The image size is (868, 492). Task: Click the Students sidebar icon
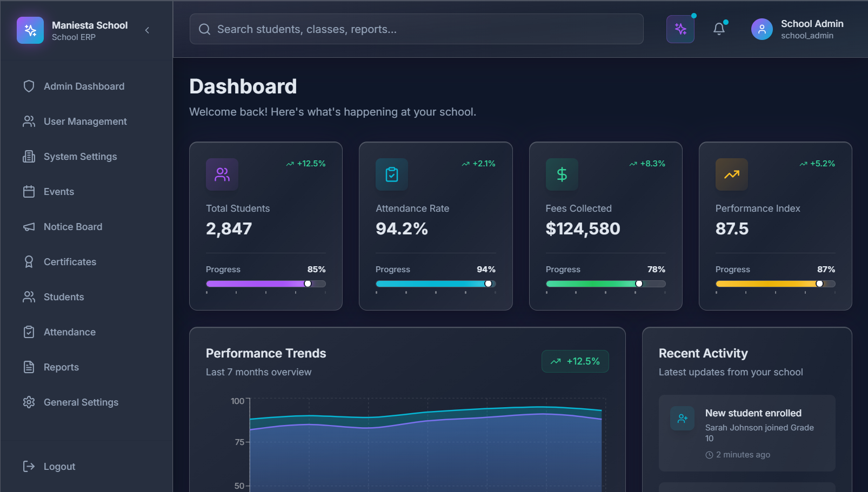tap(29, 297)
